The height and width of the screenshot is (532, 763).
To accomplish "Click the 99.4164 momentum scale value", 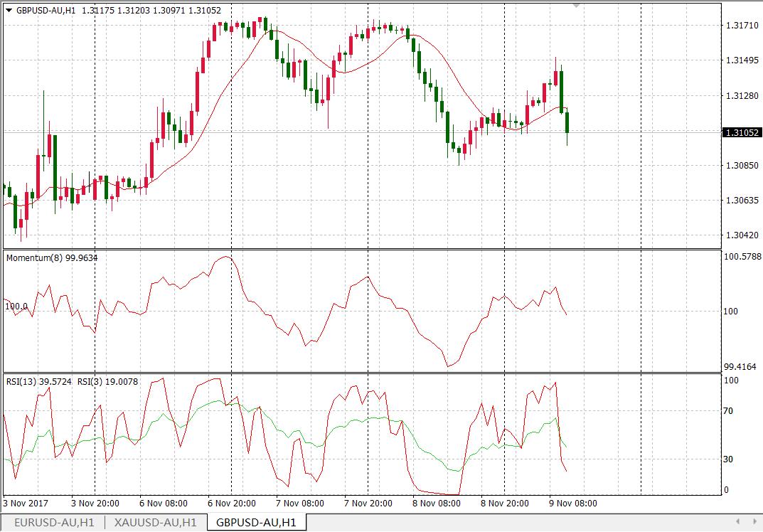I will click(x=740, y=366).
